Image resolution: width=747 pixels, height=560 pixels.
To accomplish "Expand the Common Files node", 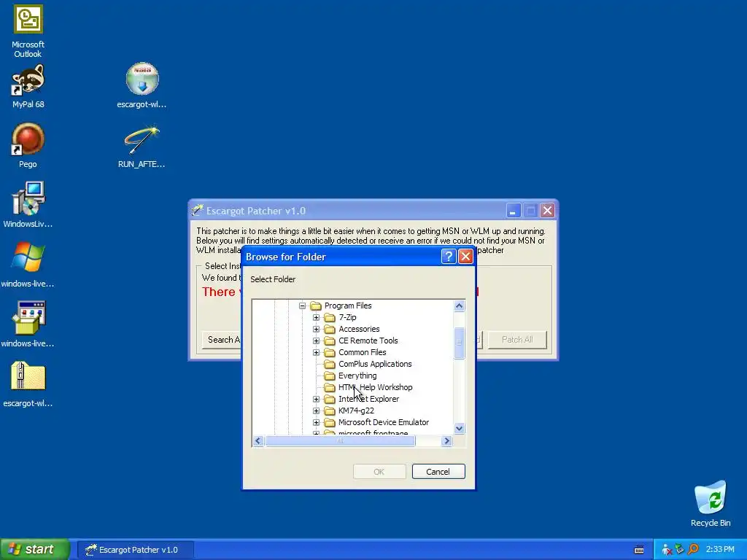I will [x=316, y=352].
